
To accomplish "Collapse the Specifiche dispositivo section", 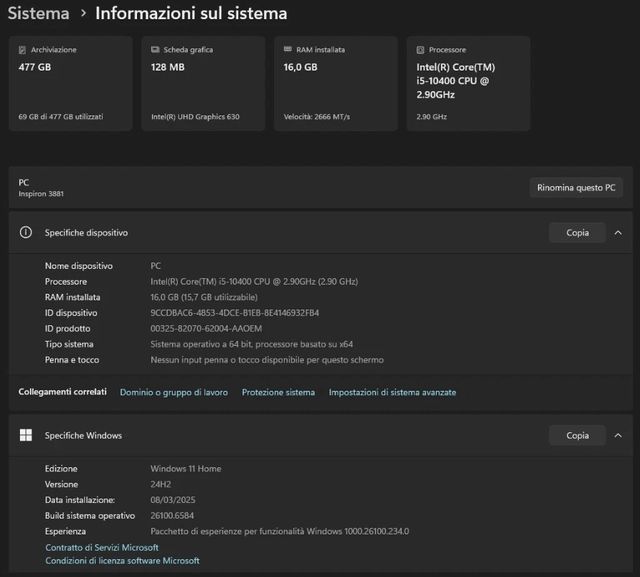I will click(618, 232).
